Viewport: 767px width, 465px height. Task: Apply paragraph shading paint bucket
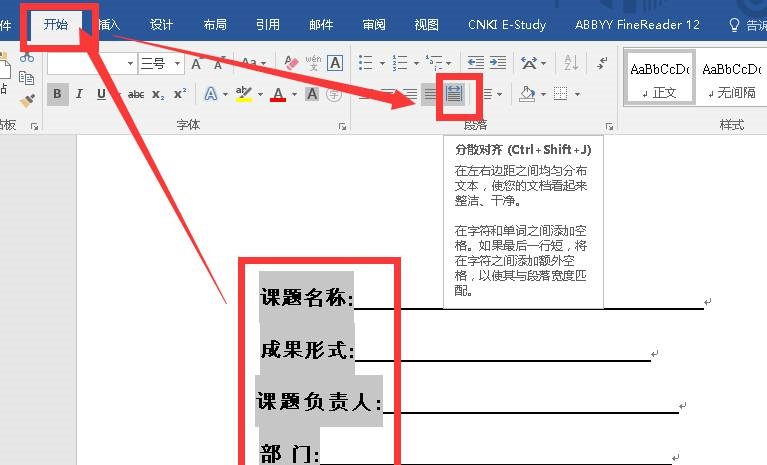click(x=527, y=93)
